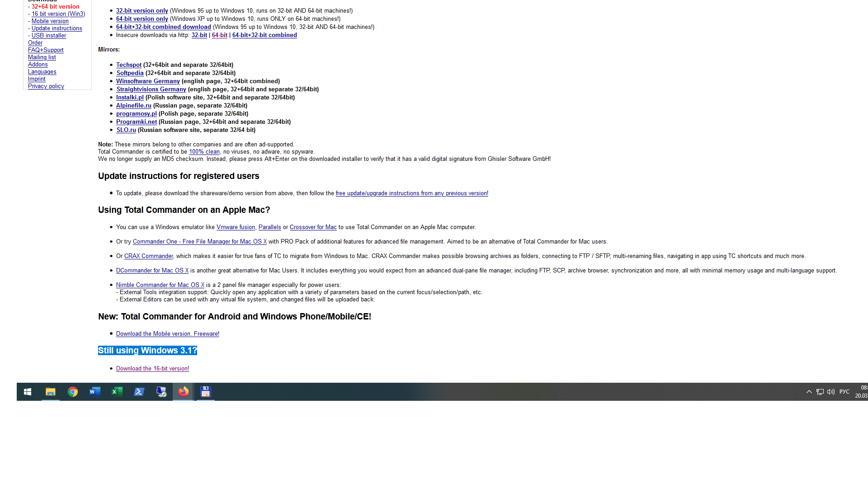
Task: Download the Mobile version Freeware
Action: [x=168, y=333]
